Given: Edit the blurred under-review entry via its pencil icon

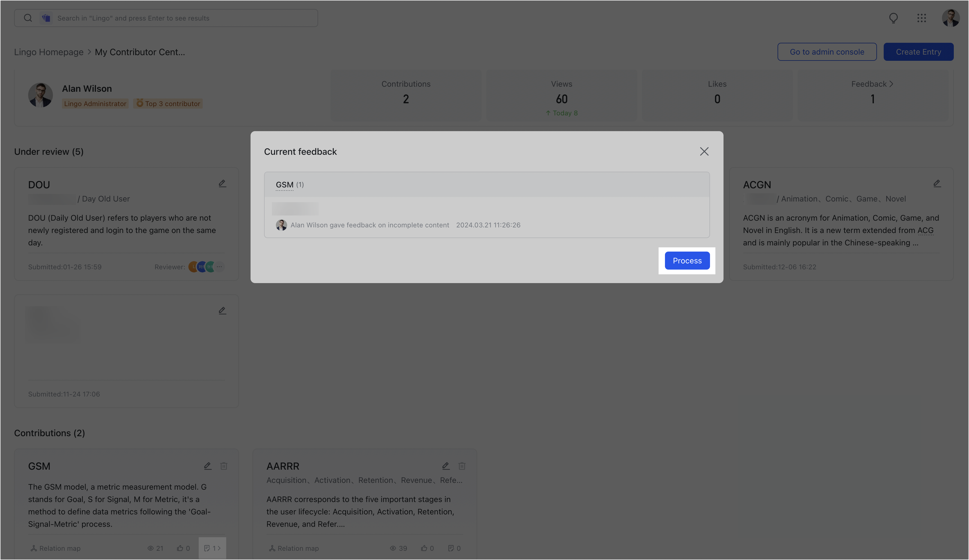Looking at the screenshot, I should pos(223,310).
